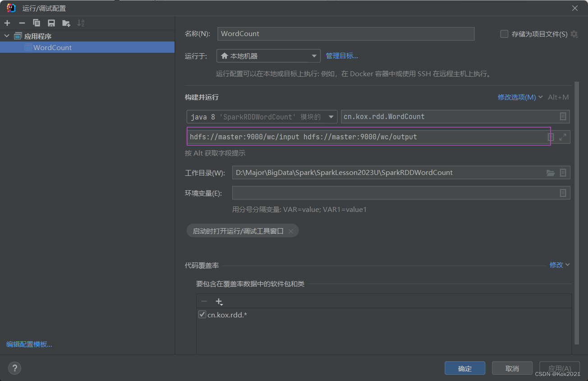The image size is (588, 381).
Task: Select the WordCount configuration in tree
Action: (87, 47)
